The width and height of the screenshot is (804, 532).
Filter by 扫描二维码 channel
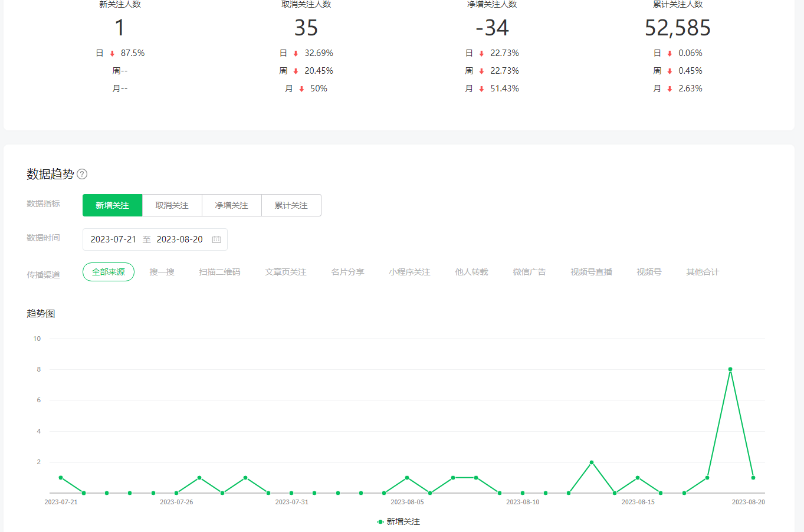coord(219,272)
